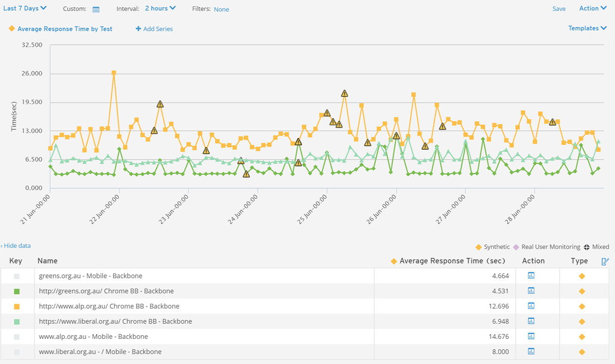615x364 pixels.
Task: Click the Save link
Action: (559, 9)
